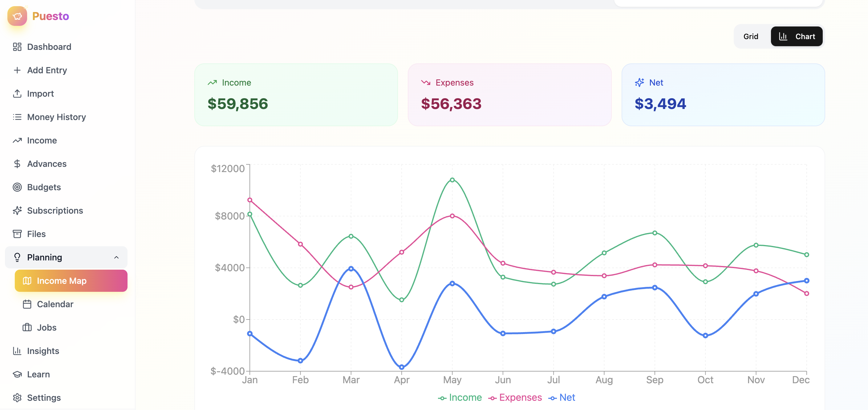Click the Settings gear icon

(x=17, y=398)
